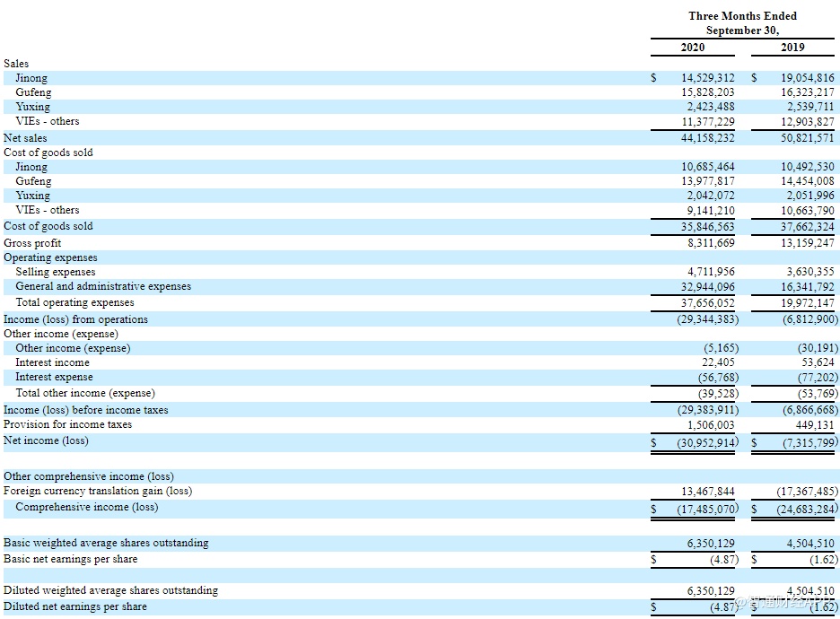Click the 'Income (loss) from operations' label
840x619 pixels.
(x=75, y=319)
